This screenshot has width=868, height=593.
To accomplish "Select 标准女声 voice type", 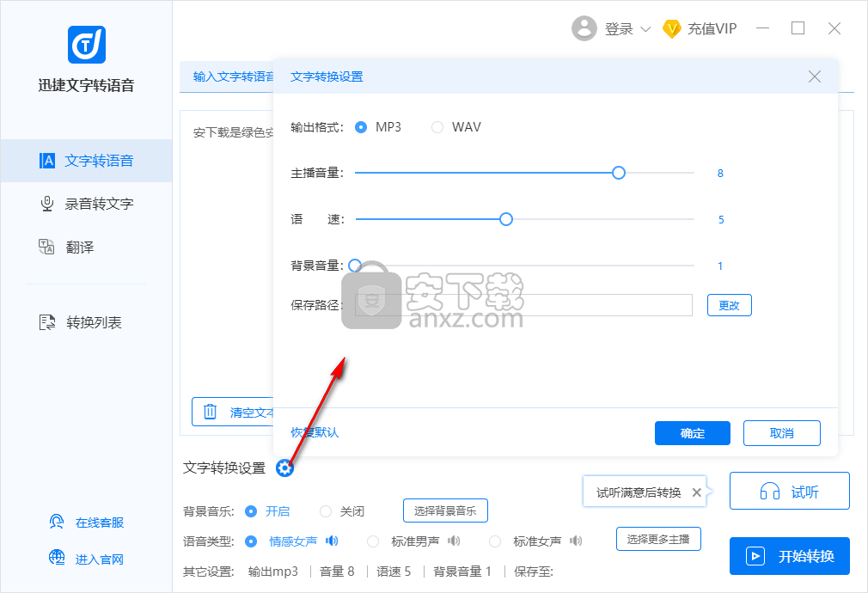I will [x=495, y=541].
